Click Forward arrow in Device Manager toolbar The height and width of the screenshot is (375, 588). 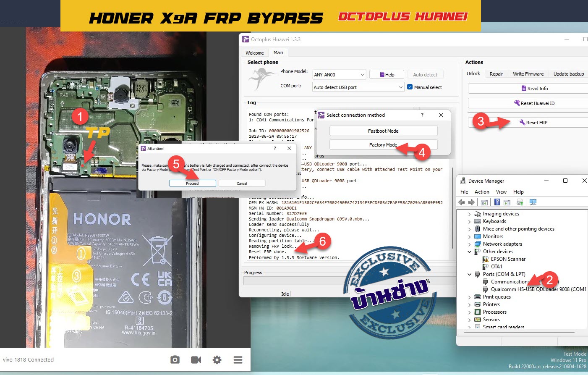tap(471, 202)
